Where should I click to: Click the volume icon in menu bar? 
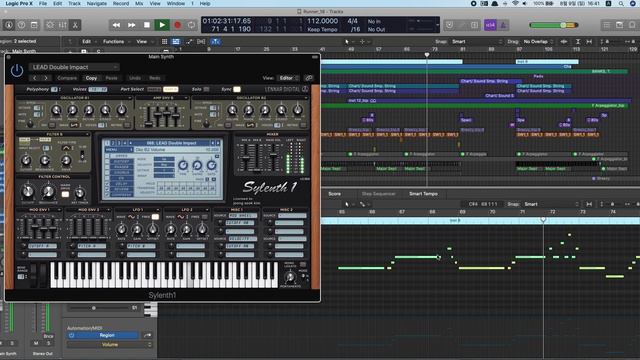point(524,3)
